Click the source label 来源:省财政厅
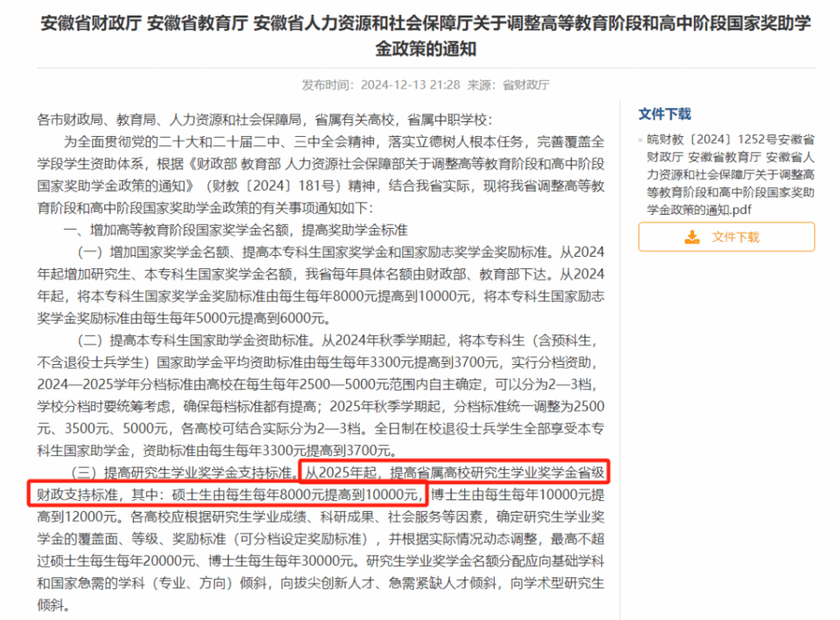Viewport: 840px width, 620px height. [509, 84]
